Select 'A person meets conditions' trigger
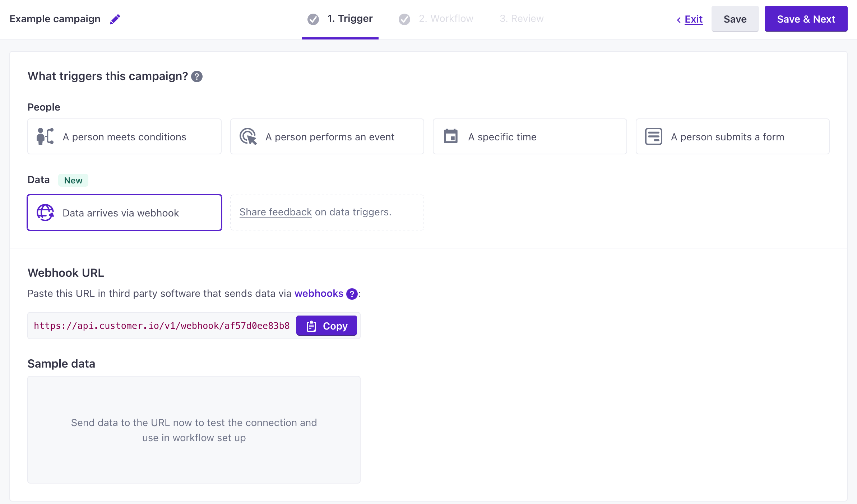This screenshot has width=857, height=504. point(124,136)
